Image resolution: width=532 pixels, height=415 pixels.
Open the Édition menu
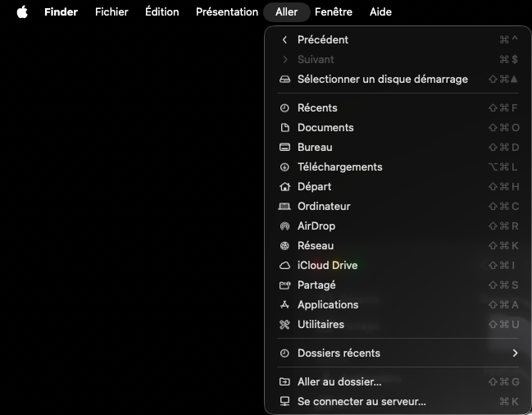tap(161, 11)
